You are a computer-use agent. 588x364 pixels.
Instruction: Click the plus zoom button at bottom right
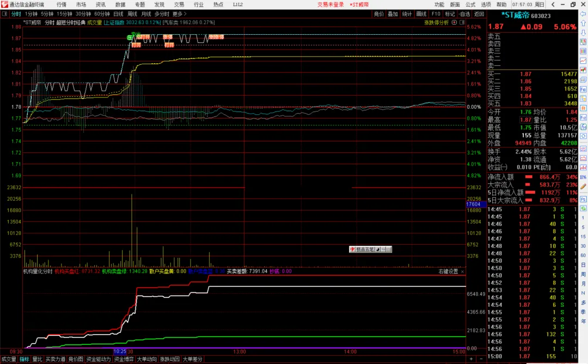(471, 359)
